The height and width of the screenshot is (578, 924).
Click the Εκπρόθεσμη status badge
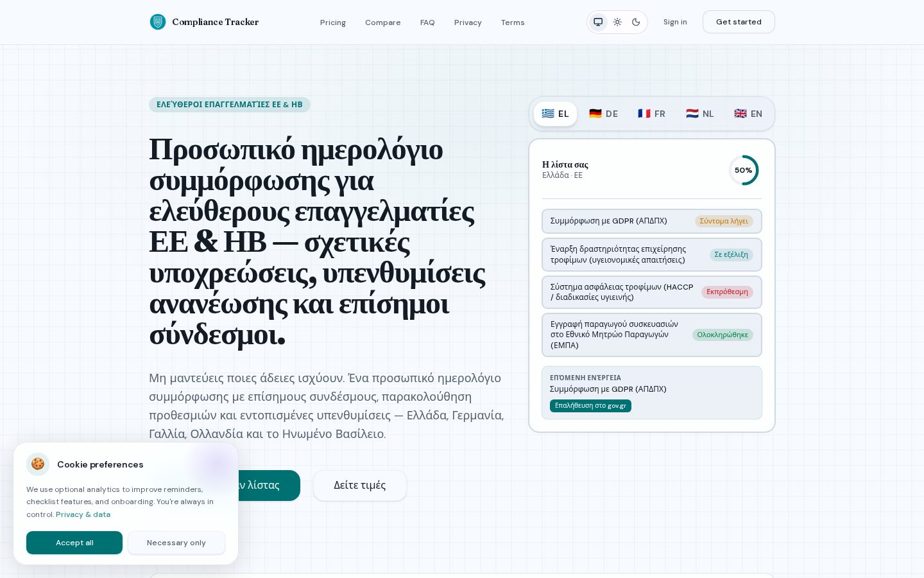pos(727,292)
